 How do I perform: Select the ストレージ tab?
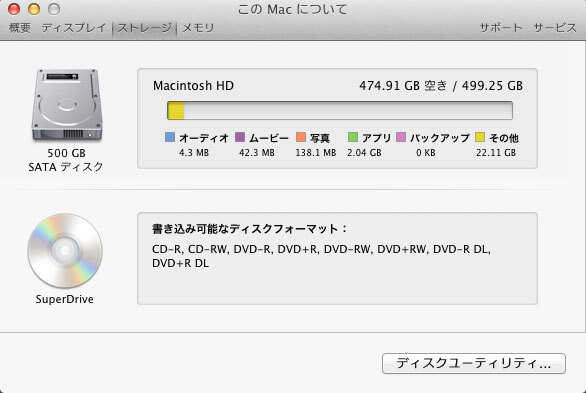[144, 28]
